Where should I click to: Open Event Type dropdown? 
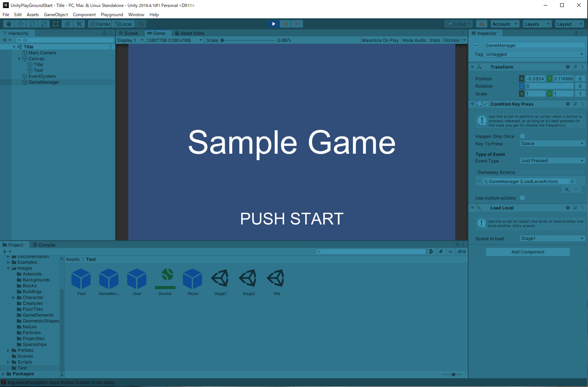(x=552, y=161)
